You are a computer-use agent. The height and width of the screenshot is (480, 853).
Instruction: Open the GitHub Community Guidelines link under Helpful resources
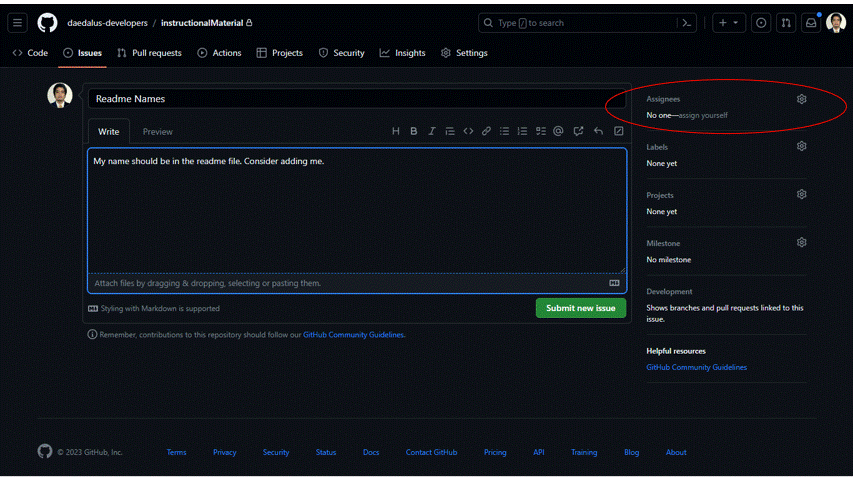point(696,367)
